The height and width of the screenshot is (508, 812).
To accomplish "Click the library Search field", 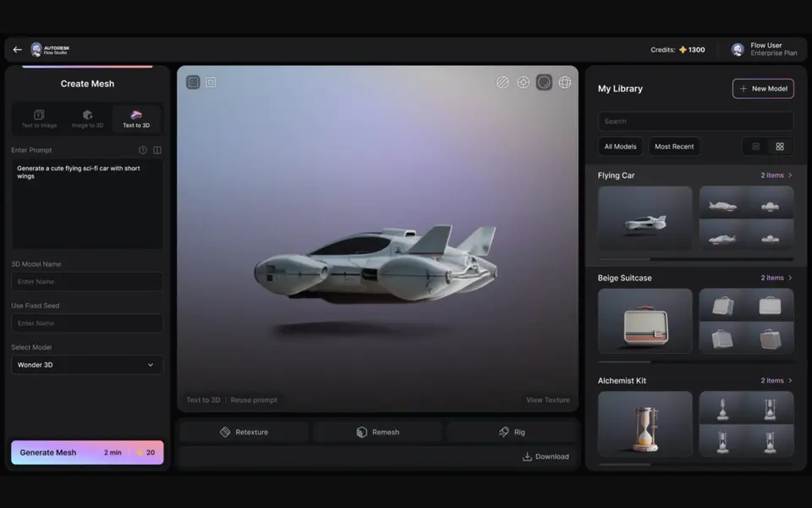I will click(x=695, y=121).
